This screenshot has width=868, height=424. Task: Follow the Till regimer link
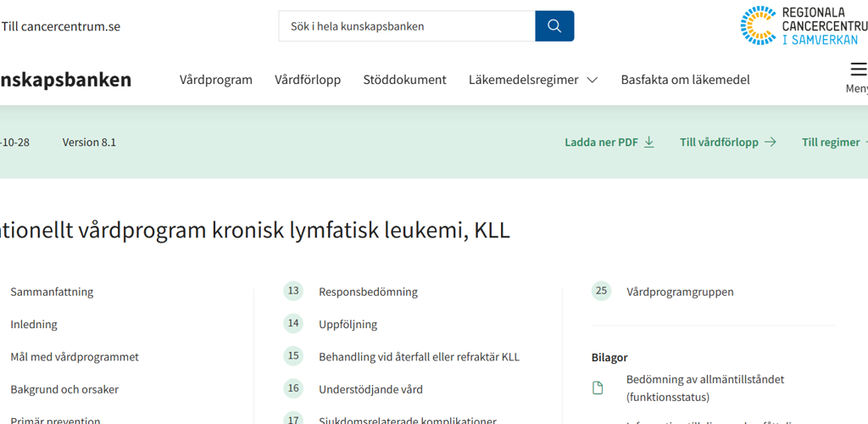[831, 142]
